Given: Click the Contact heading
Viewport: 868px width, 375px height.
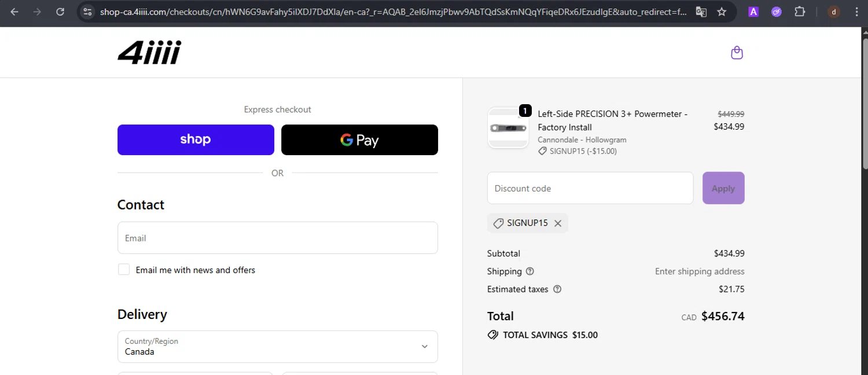Looking at the screenshot, I should click(x=141, y=205).
